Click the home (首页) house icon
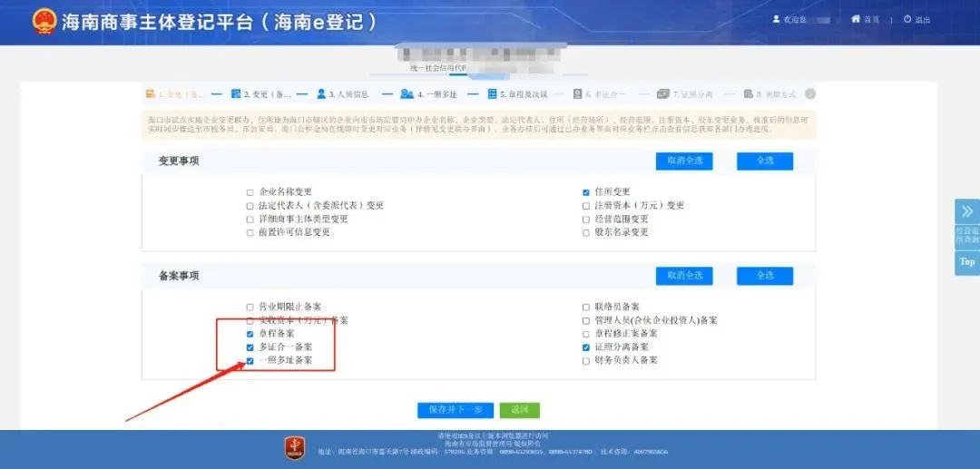Viewport: 980px width, 469px height. [855, 19]
